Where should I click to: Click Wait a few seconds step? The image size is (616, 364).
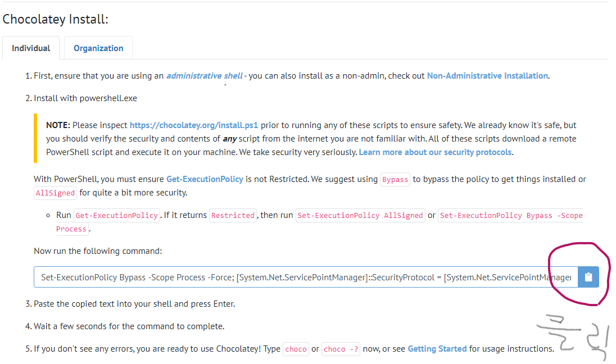click(x=129, y=326)
